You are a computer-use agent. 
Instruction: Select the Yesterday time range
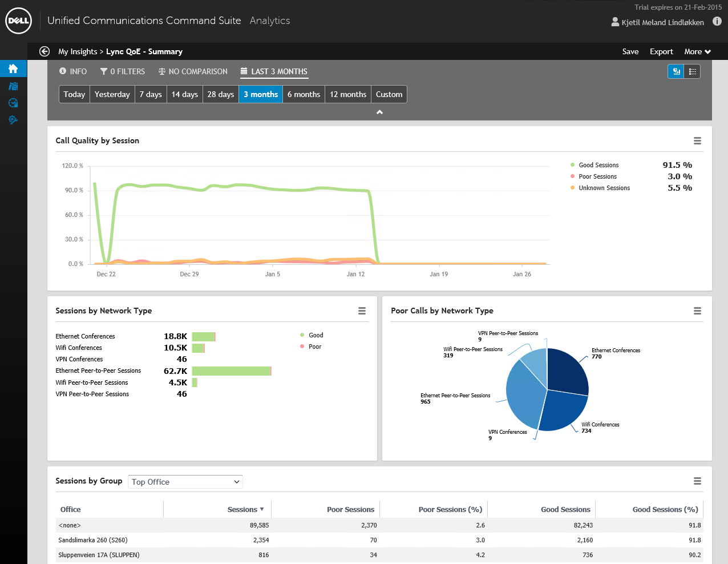point(112,94)
